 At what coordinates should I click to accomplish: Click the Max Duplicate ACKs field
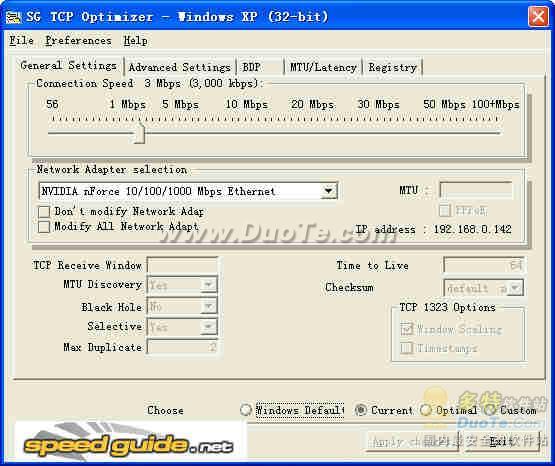[183, 347]
